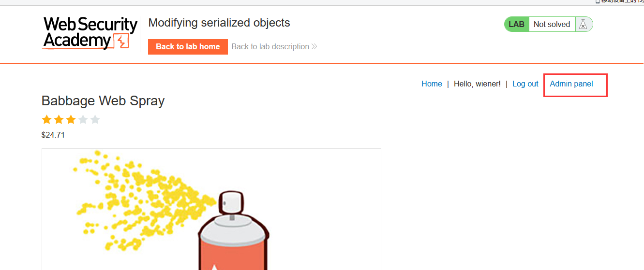Click the double chevron after lab description
The image size is (644, 270).
coord(314,47)
